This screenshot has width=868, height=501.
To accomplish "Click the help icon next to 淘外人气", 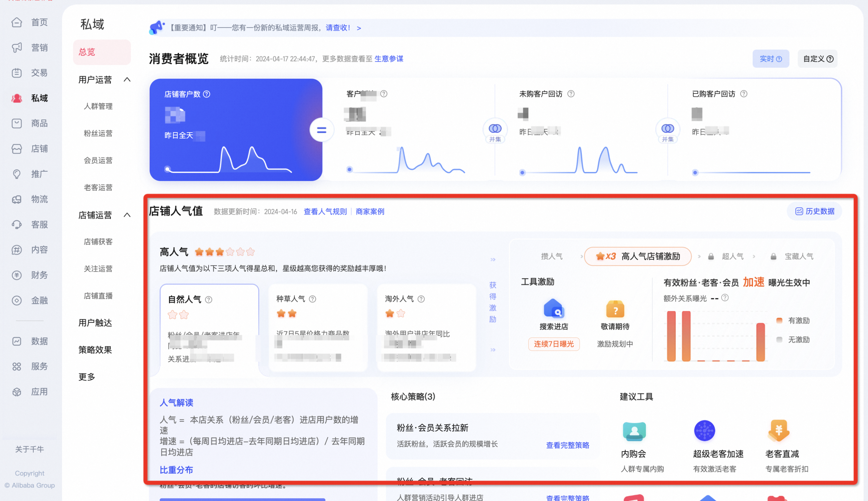I will 421,299.
